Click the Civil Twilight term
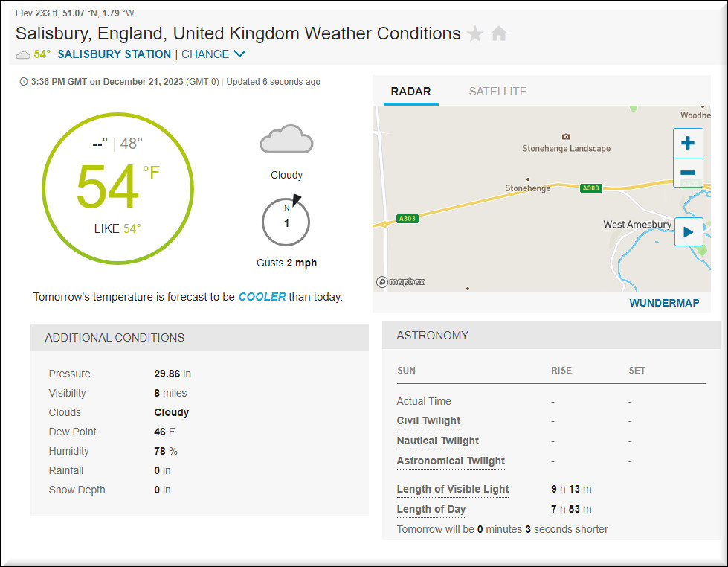Screen dimensions: 728x567 click(428, 421)
